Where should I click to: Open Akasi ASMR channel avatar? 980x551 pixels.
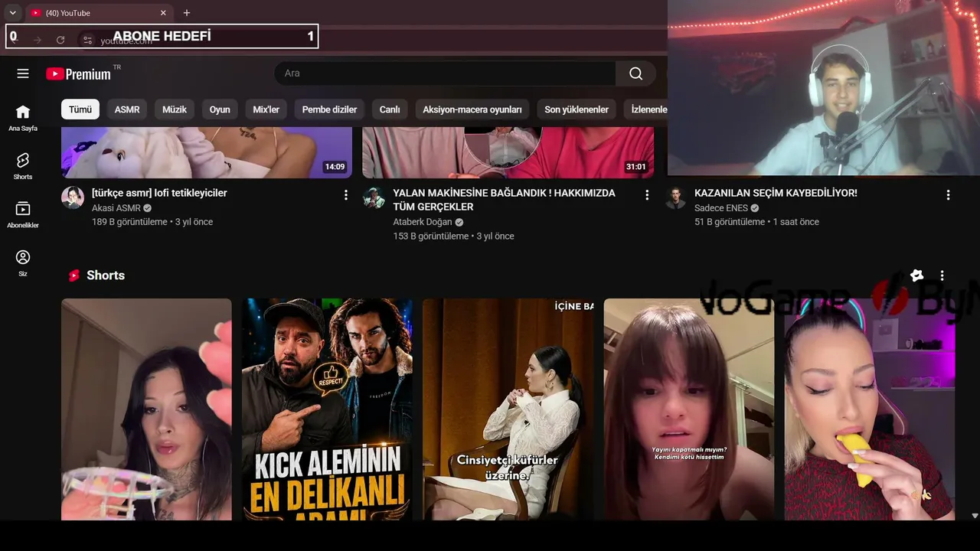tap(73, 197)
